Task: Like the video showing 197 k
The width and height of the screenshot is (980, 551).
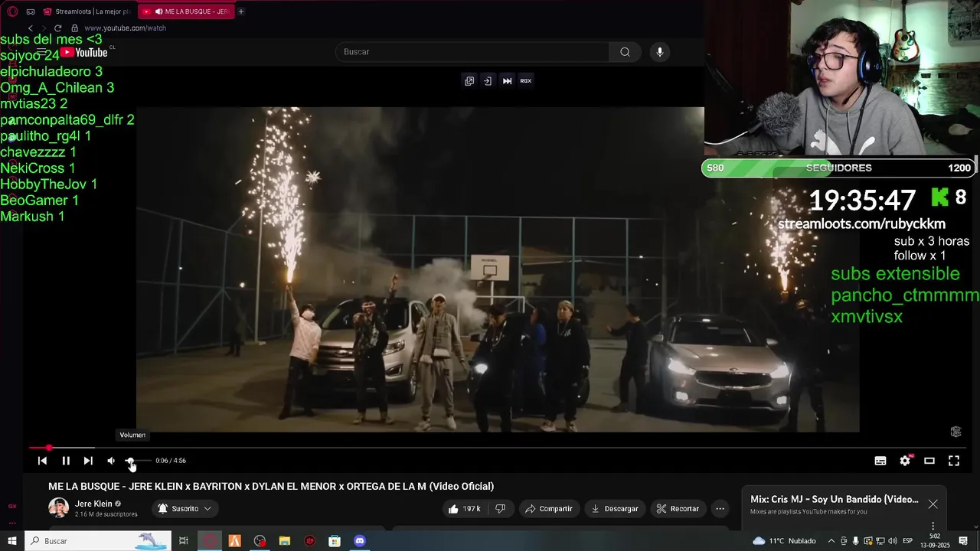Action: coord(465,509)
